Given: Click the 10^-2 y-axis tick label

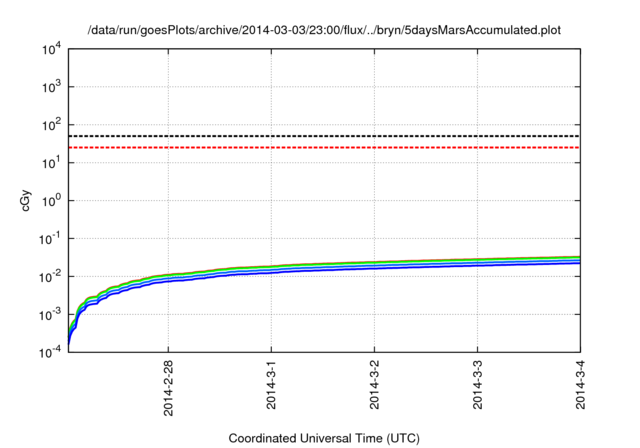Looking at the screenshot, I should [50, 276].
